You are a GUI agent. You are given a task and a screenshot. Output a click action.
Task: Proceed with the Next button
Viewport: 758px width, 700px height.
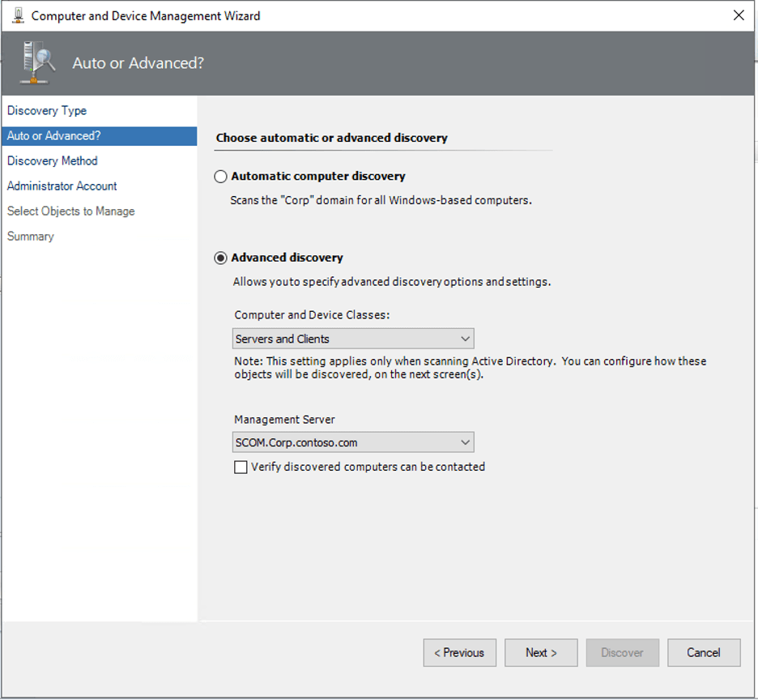[541, 653]
